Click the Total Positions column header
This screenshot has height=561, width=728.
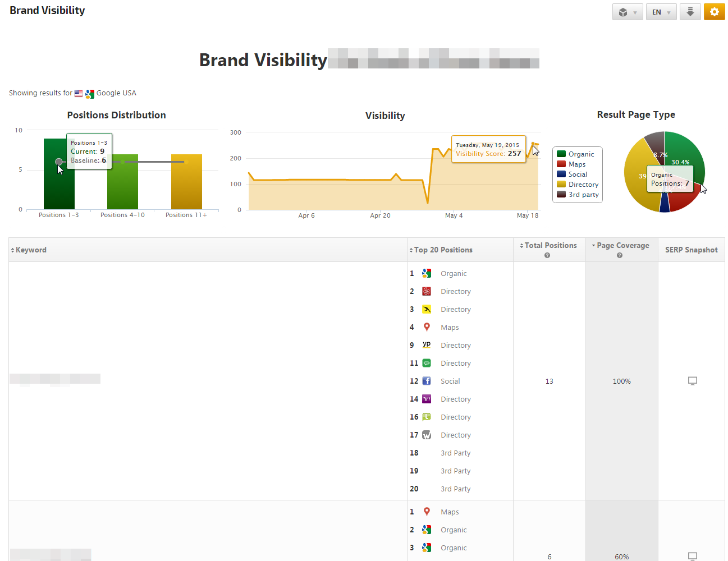550,246
